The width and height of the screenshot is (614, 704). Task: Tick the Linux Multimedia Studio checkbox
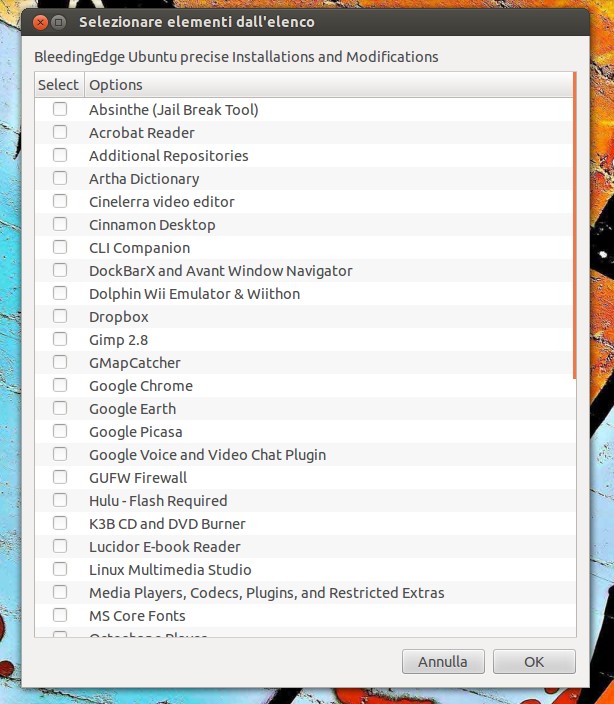(x=60, y=569)
